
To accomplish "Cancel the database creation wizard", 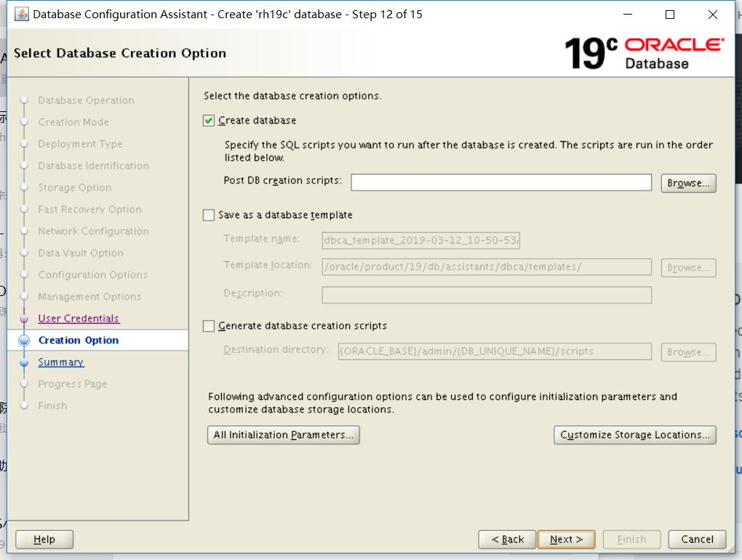I will pos(696,539).
